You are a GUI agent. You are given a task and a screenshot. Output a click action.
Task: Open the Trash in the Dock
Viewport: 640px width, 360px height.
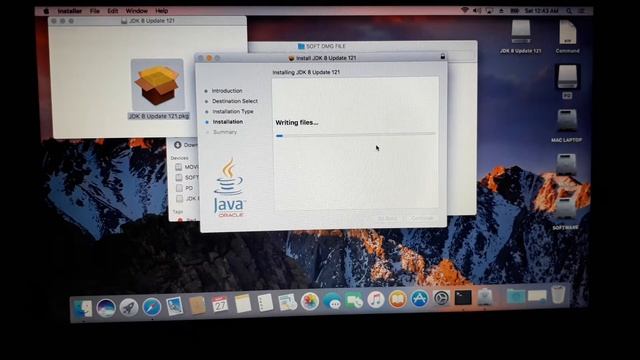tap(558, 294)
